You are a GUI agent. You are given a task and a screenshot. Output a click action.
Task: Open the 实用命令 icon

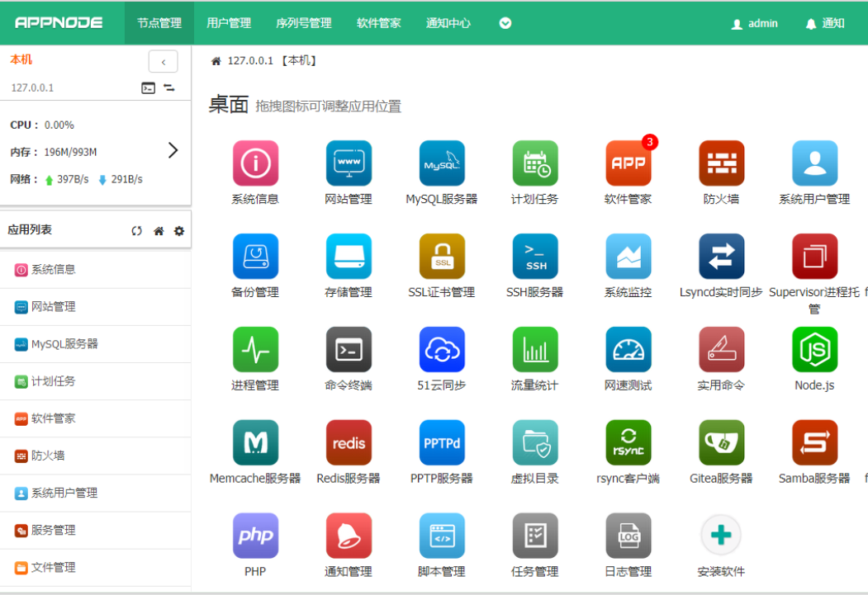721,349
